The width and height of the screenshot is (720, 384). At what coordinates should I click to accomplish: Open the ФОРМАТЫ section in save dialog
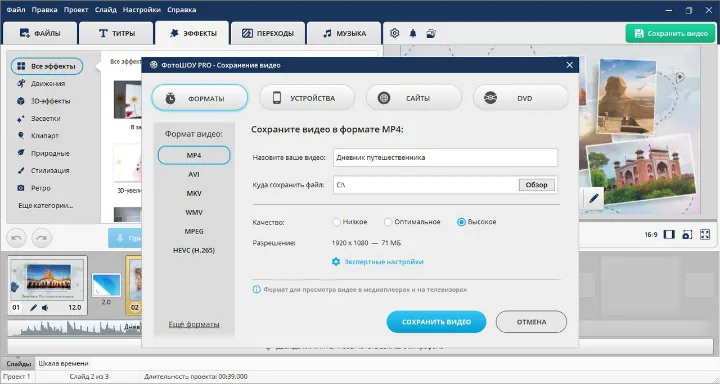199,98
